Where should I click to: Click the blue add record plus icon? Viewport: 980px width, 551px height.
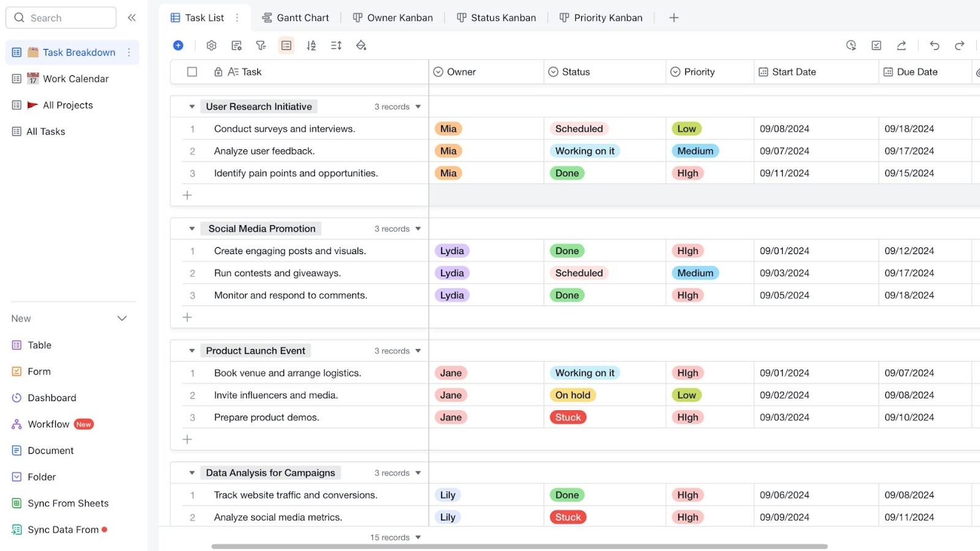pyautogui.click(x=178, y=45)
